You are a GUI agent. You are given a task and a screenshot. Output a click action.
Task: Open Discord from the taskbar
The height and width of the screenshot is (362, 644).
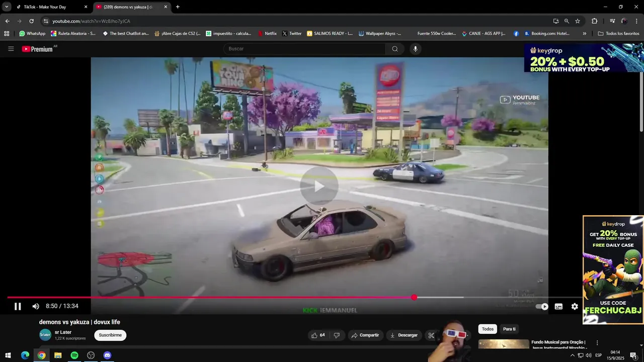click(x=107, y=355)
